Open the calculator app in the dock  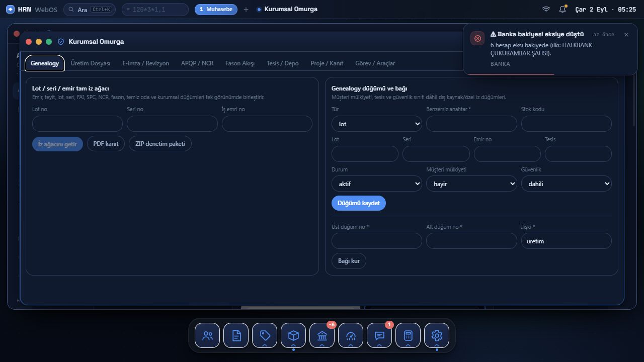pos(408,335)
